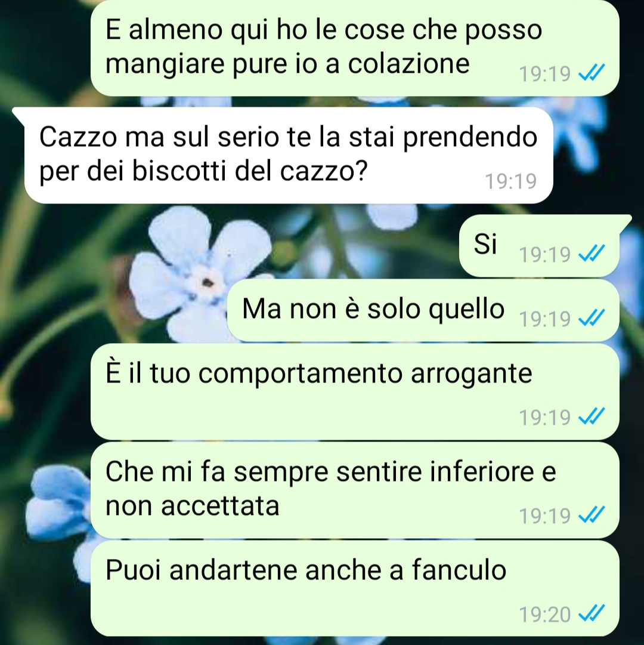The image size is (644, 645).
Task: Click the 19:19 timestamp on the received message
Action: [x=511, y=181]
